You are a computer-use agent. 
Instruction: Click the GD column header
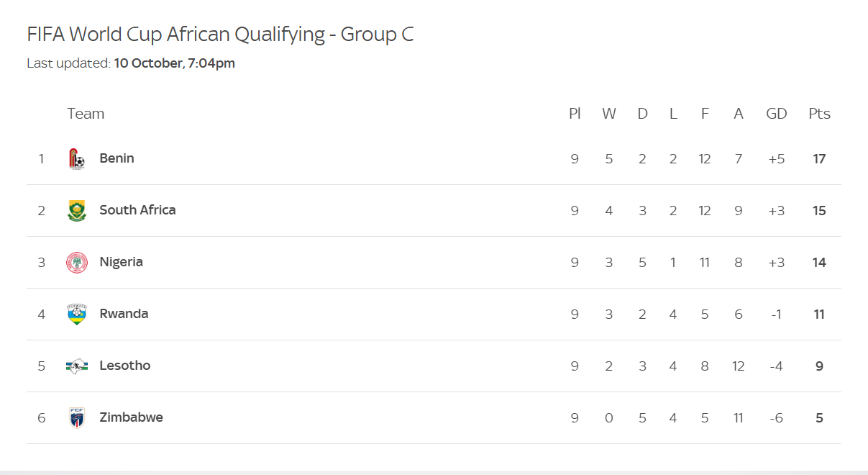[x=776, y=114]
